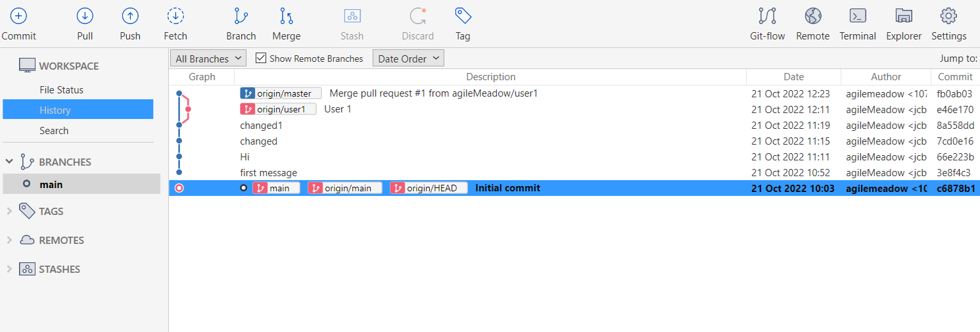Click commit hash 3e8f4c3
This screenshot has width=980, height=332.
954,172
